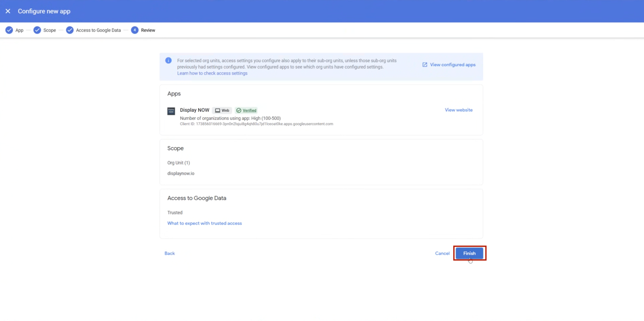This screenshot has height=321, width=644.
Task: Open What to expect with trusted access
Action: click(205, 223)
